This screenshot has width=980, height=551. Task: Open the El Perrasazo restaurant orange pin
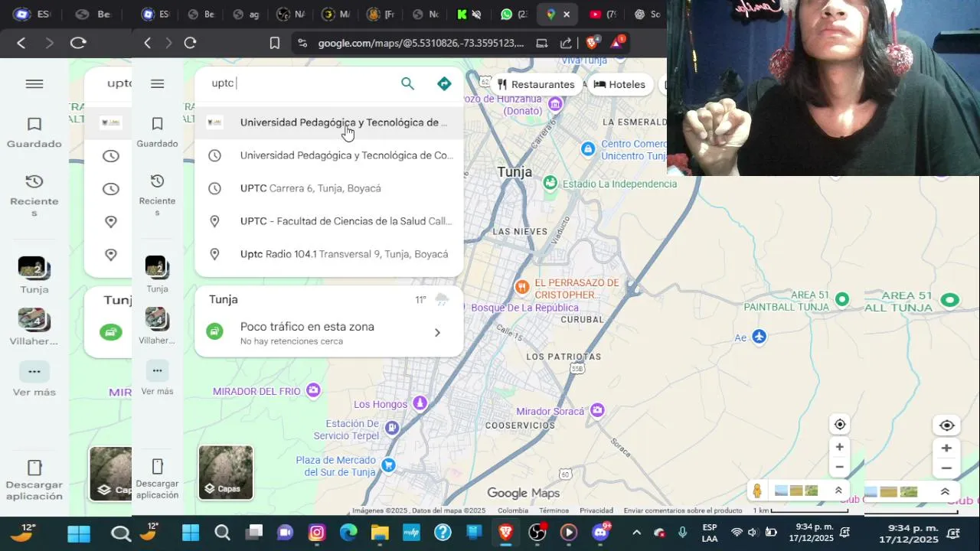pyautogui.click(x=521, y=287)
